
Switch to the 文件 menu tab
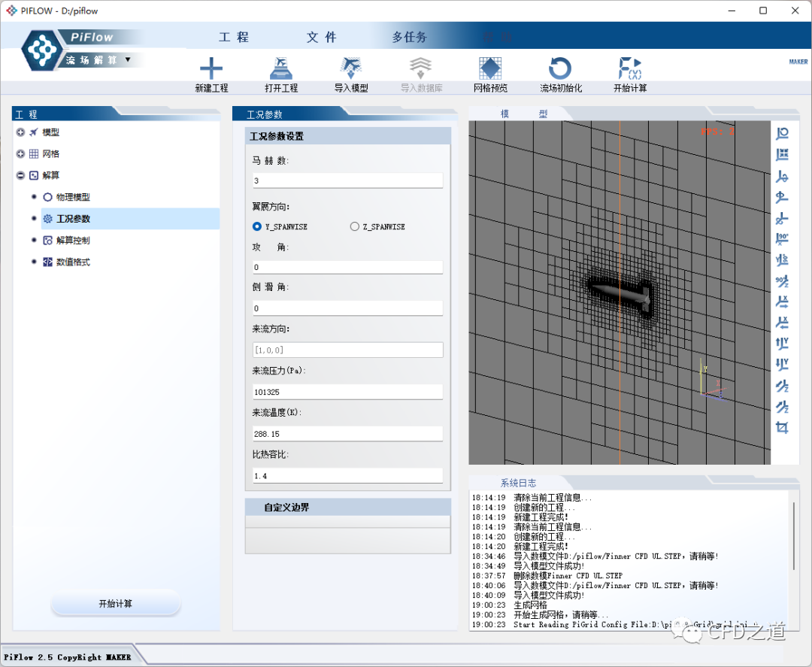(x=322, y=38)
